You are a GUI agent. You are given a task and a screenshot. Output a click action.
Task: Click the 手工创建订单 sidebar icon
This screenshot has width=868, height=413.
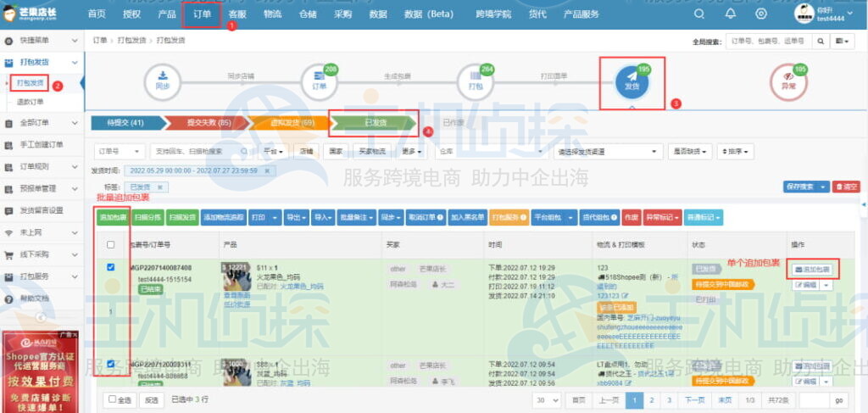point(8,145)
